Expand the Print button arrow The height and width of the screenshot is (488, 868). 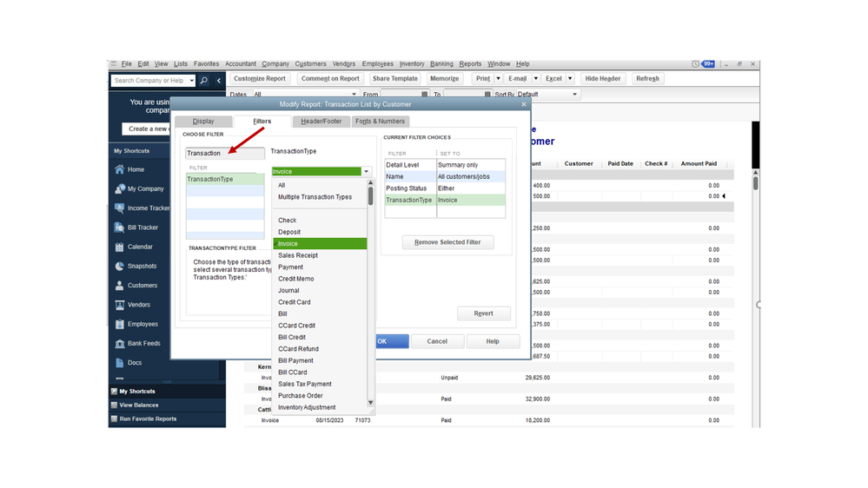coord(498,78)
